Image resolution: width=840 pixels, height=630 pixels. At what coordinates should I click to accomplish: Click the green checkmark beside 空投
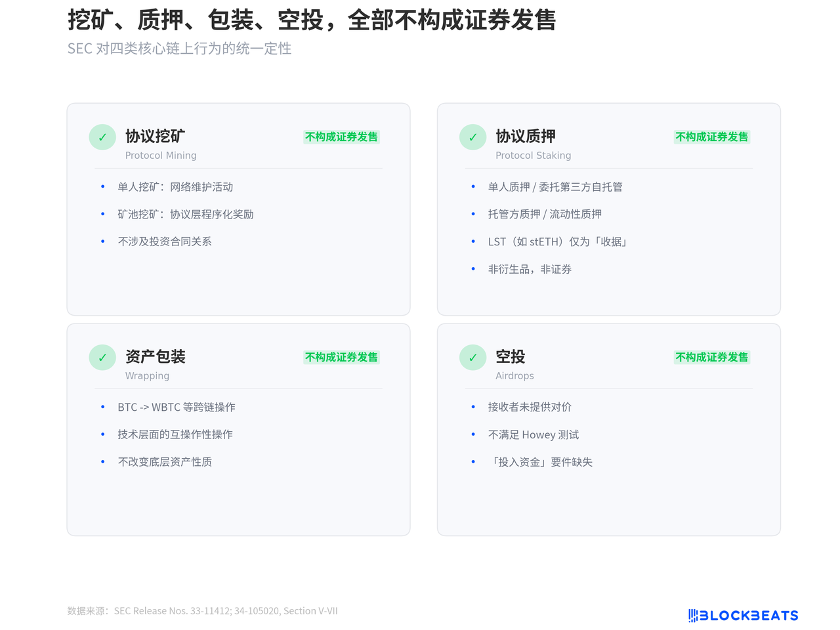pos(472,358)
